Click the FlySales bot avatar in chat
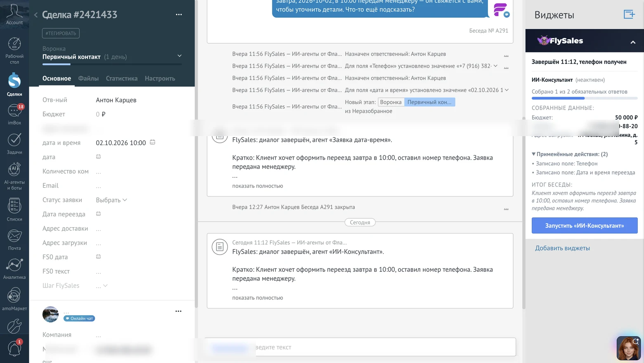Image resolution: width=644 pixels, height=363 pixels. 501,10
